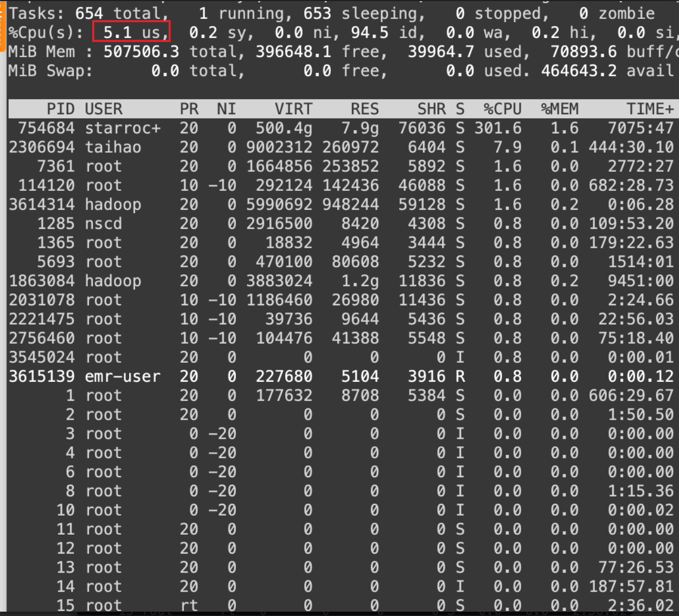The width and height of the screenshot is (679, 616).
Task: Click the 464643.2 avail memory value
Action: coord(579,70)
